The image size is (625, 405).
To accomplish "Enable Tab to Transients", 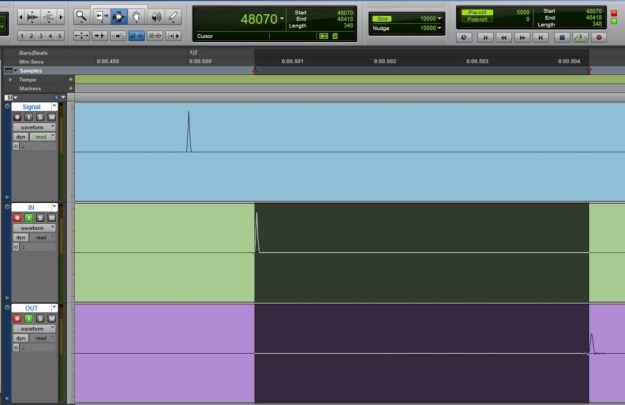I will 100,36.
